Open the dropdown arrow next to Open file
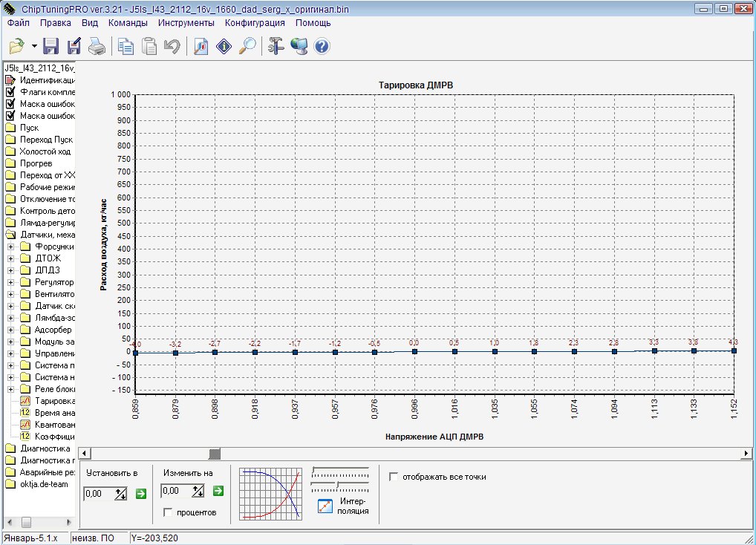Screen dimensions: 756x545 (34, 47)
